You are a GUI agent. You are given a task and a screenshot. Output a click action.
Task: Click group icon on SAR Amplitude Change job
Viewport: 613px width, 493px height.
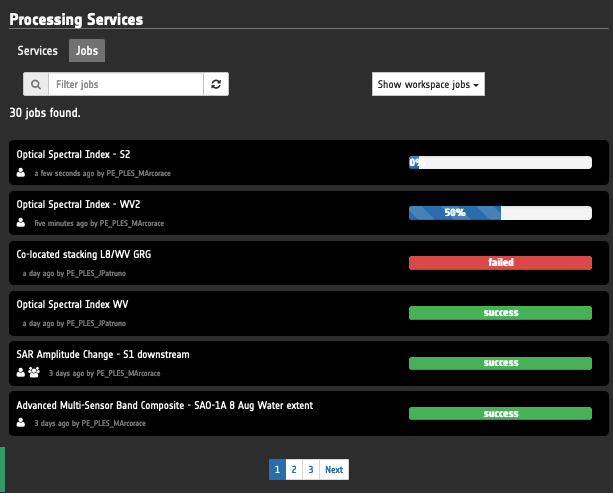(x=35, y=373)
